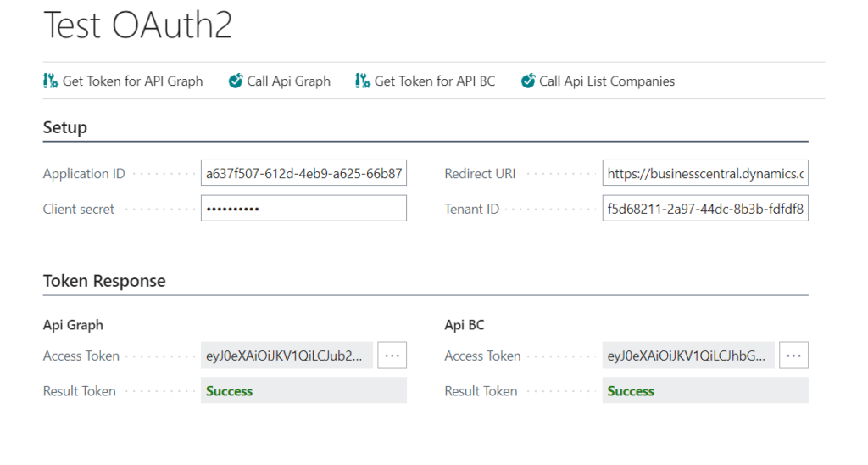The image size is (868, 465).
Task: Focus the Client secret field
Action: click(x=303, y=209)
